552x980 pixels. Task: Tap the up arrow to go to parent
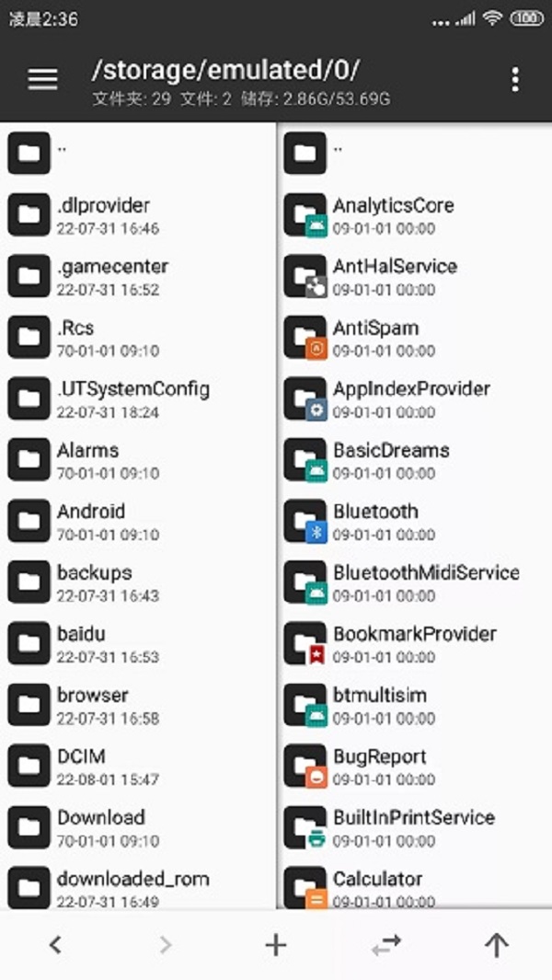[497, 945]
